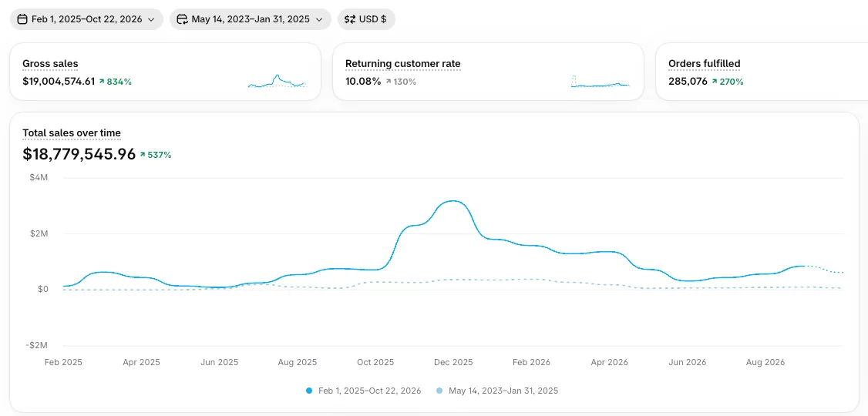Image resolution: width=868 pixels, height=416 pixels.
Task: Click the Feb 2026 x-axis label
Action: pos(531,362)
